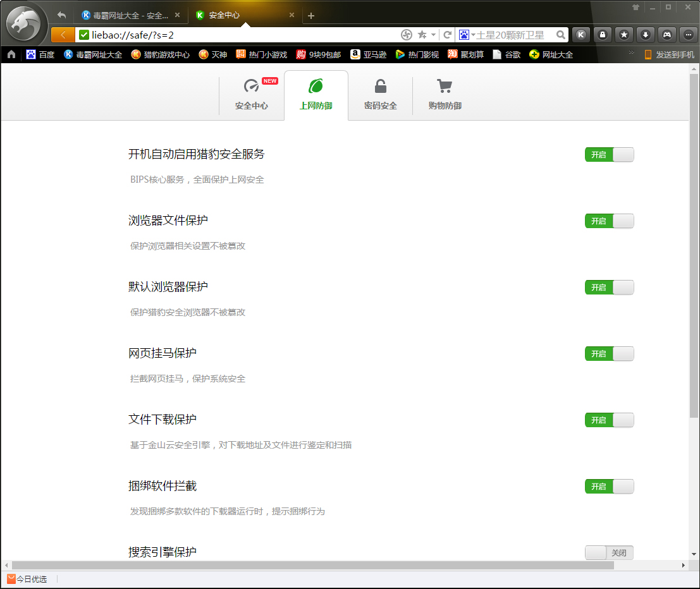Open the 密码安全 lock icon section
The width and height of the screenshot is (700, 589).
[x=380, y=95]
